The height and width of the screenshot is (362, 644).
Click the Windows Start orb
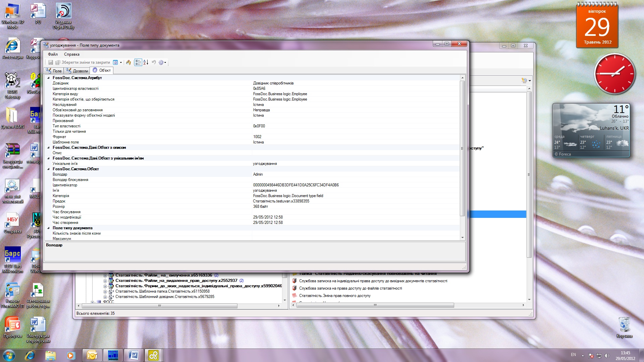tap(9, 355)
